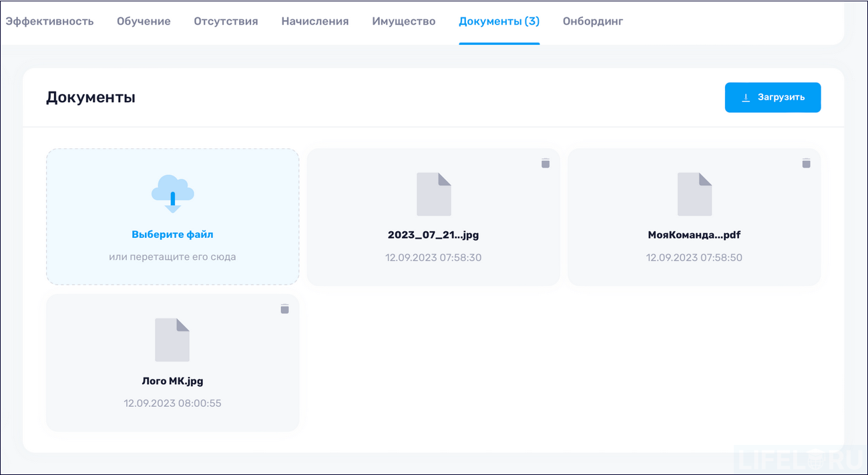Click the Выберите файл link
This screenshot has height=475, width=868.
[x=172, y=234]
